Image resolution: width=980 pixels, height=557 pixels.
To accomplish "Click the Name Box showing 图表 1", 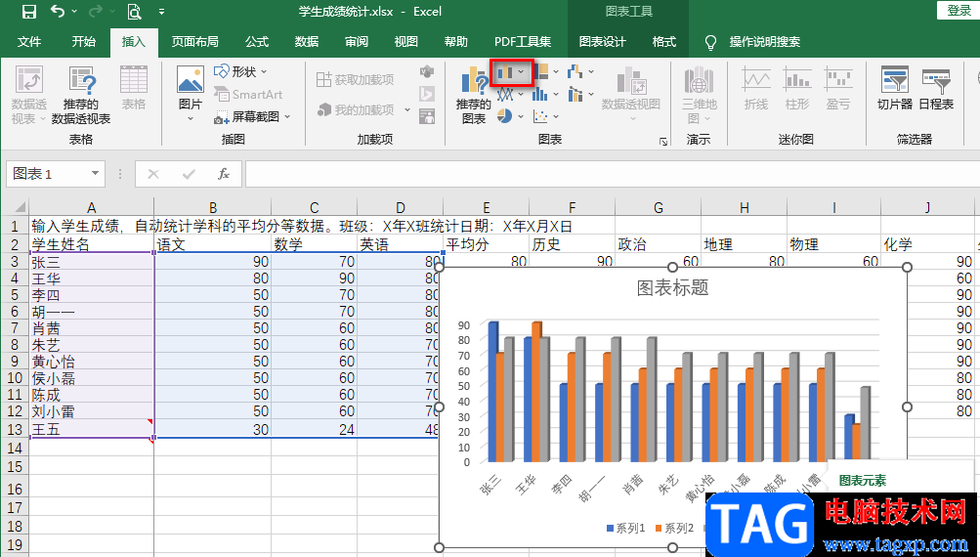I will pos(48,174).
